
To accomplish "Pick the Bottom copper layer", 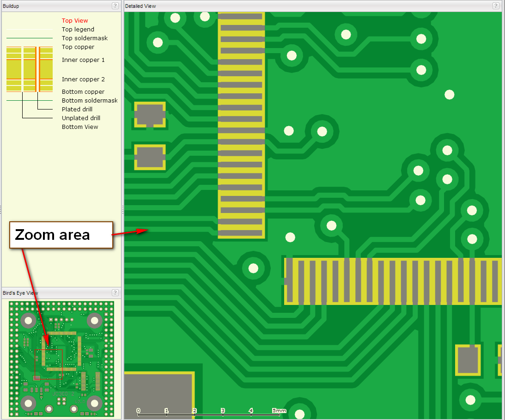I will coord(83,92).
